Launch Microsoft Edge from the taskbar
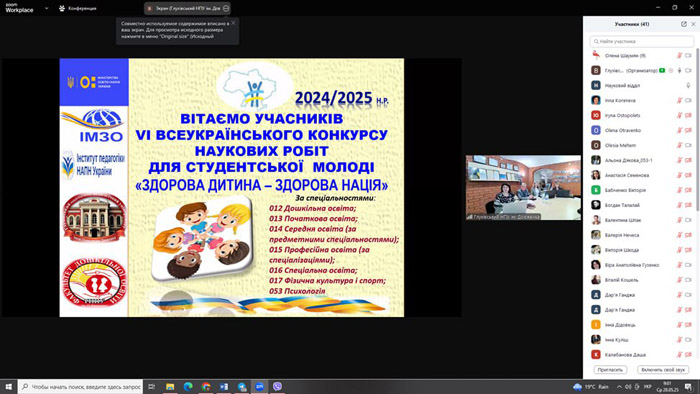This screenshot has height=394, width=700. (x=188, y=386)
